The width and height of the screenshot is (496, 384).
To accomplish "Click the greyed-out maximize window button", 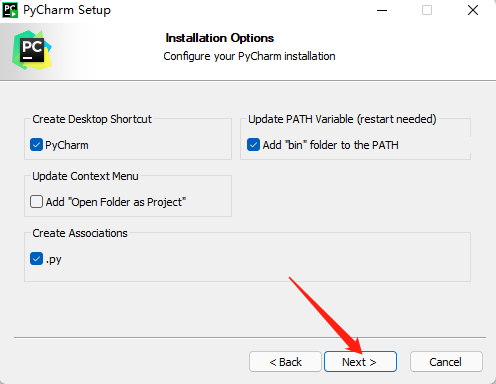I will tap(427, 10).
